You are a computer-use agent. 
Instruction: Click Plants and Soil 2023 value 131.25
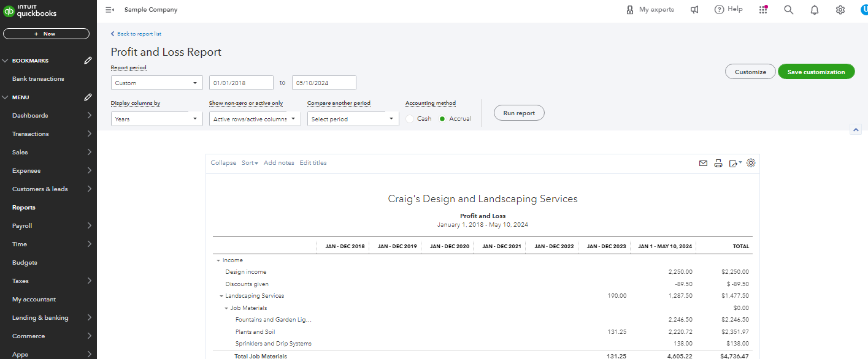[x=616, y=332]
